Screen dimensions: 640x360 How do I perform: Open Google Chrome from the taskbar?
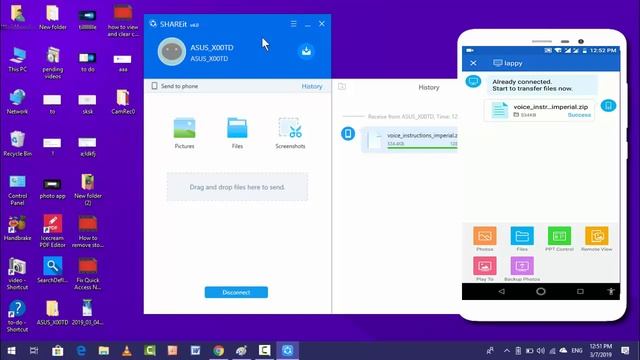[218, 350]
